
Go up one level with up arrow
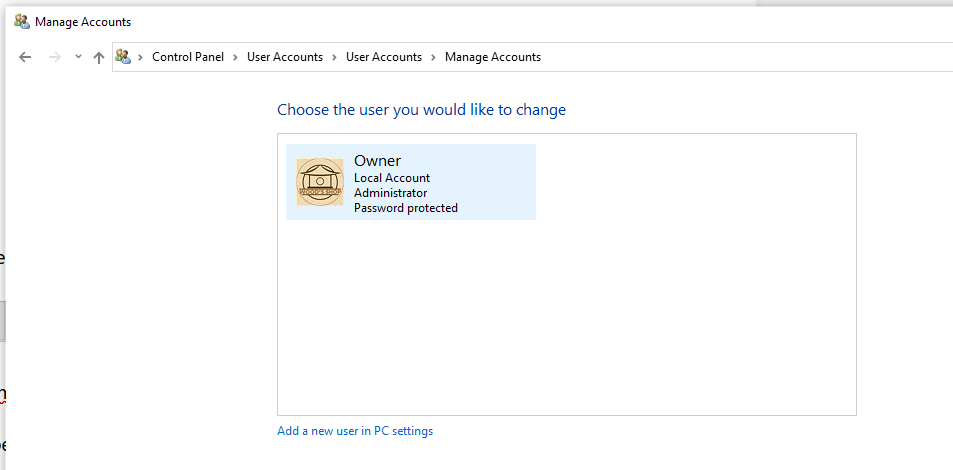click(98, 57)
